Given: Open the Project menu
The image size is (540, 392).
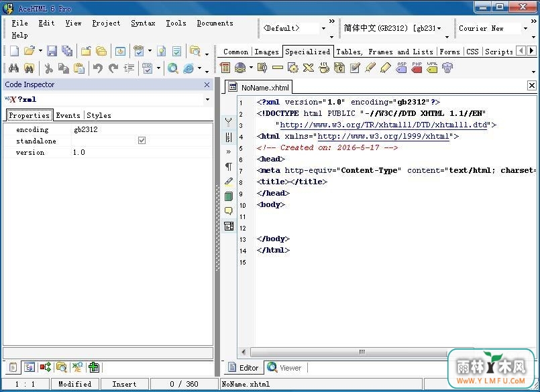Looking at the screenshot, I should pyautogui.click(x=106, y=23).
